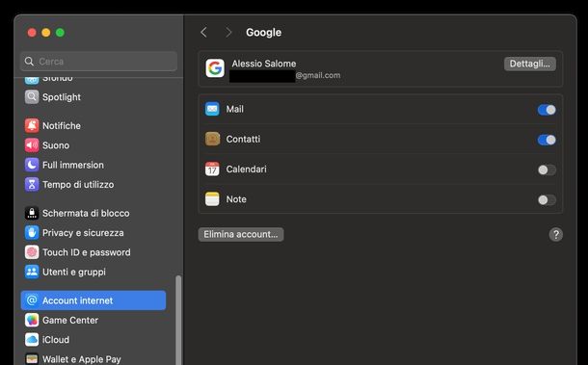Click the Dettagli... button
Screen dimensions: 588x365
[x=530, y=64]
